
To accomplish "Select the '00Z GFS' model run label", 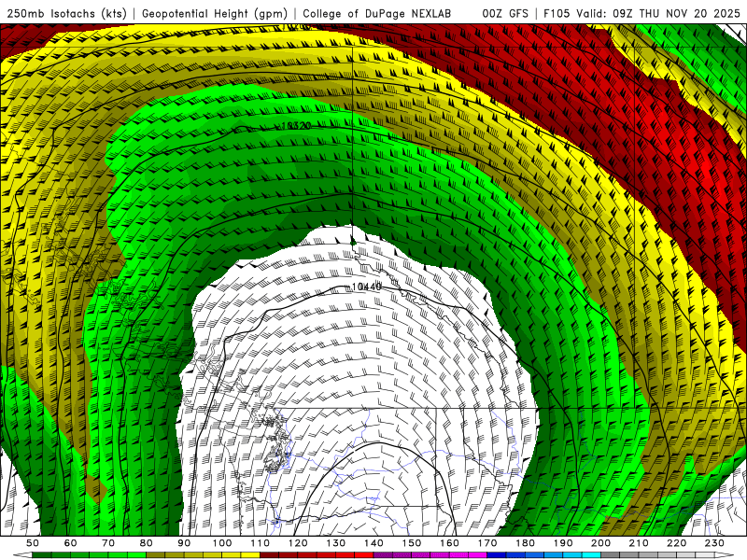I will tap(505, 13).
